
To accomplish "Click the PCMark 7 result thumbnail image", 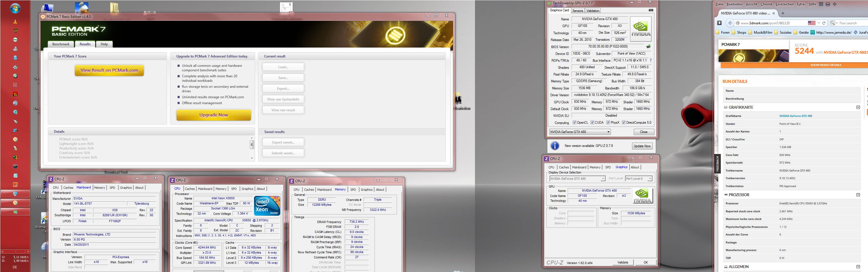I will (x=754, y=56).
